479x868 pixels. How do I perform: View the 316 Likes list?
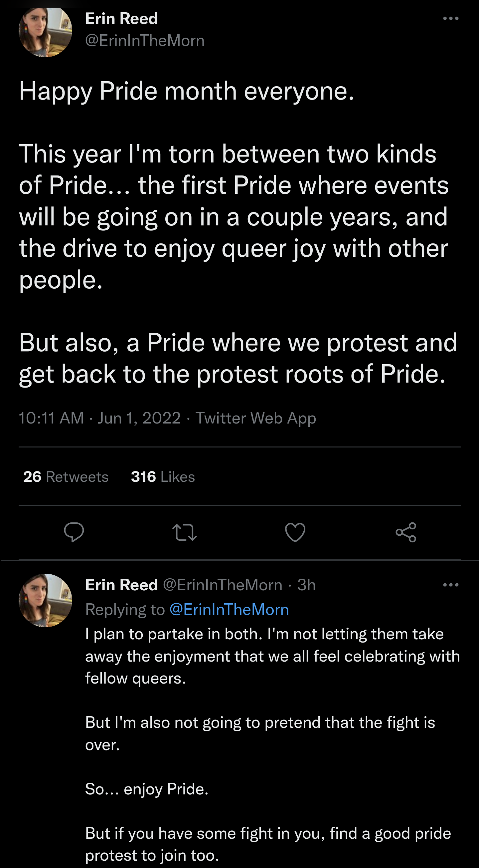[163, 477]
